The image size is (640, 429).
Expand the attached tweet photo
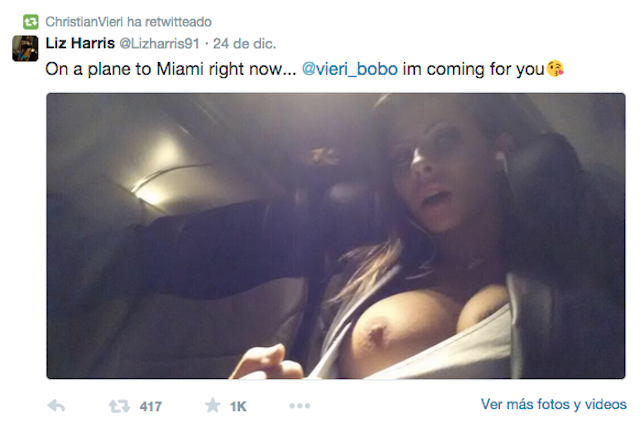click(x=336, y=236)
